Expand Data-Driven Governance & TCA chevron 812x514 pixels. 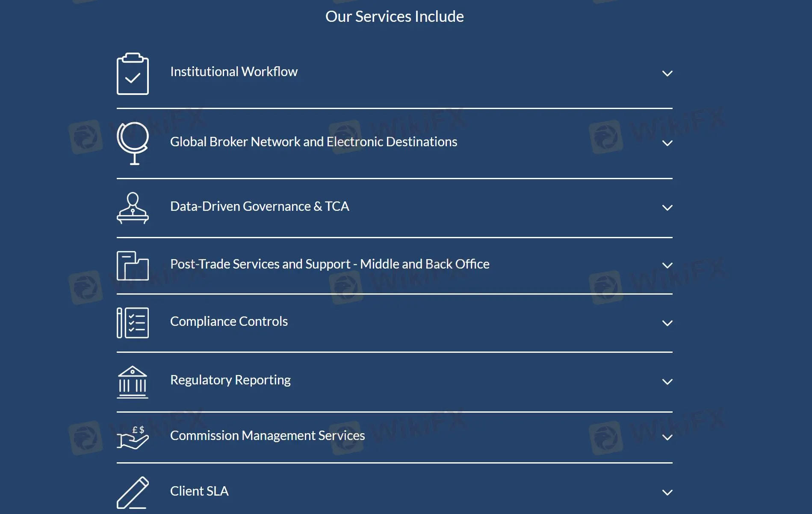point(667,208)
